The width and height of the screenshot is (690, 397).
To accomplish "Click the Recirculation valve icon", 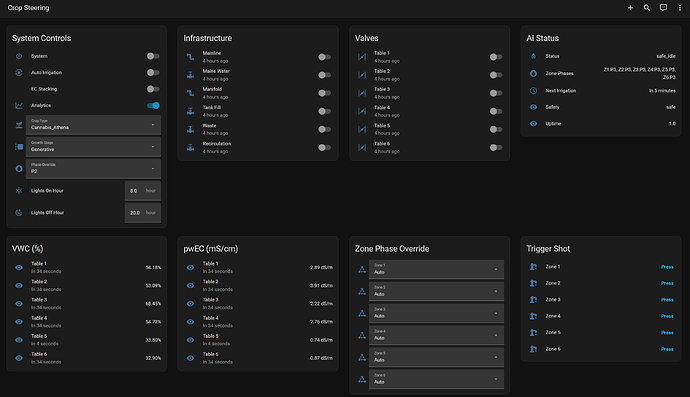I will click(x=190, y=147).
